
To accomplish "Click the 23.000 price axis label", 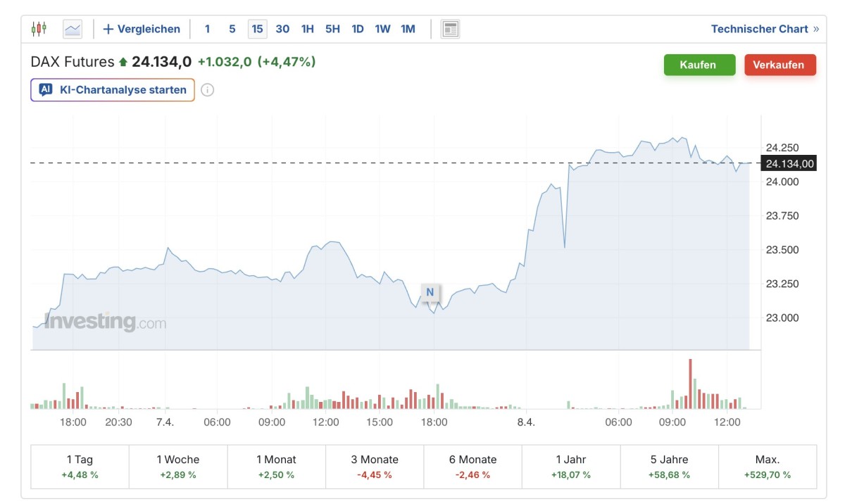I will [782, 317].
